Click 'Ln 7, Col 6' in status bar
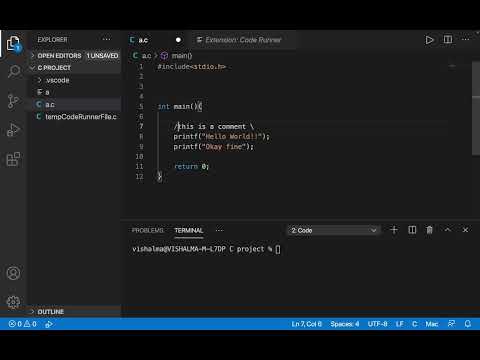The image size is (480, 360). click(x=307, y=324)
